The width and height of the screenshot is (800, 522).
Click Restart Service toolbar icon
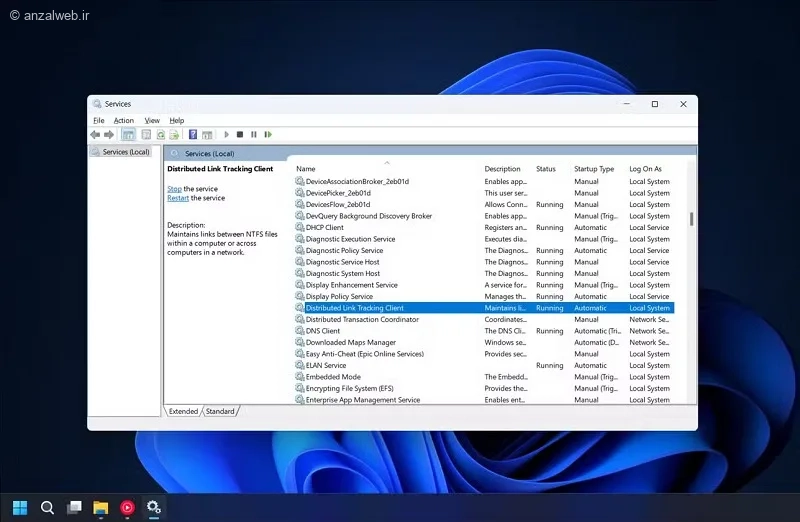click(x=268, y=135)
